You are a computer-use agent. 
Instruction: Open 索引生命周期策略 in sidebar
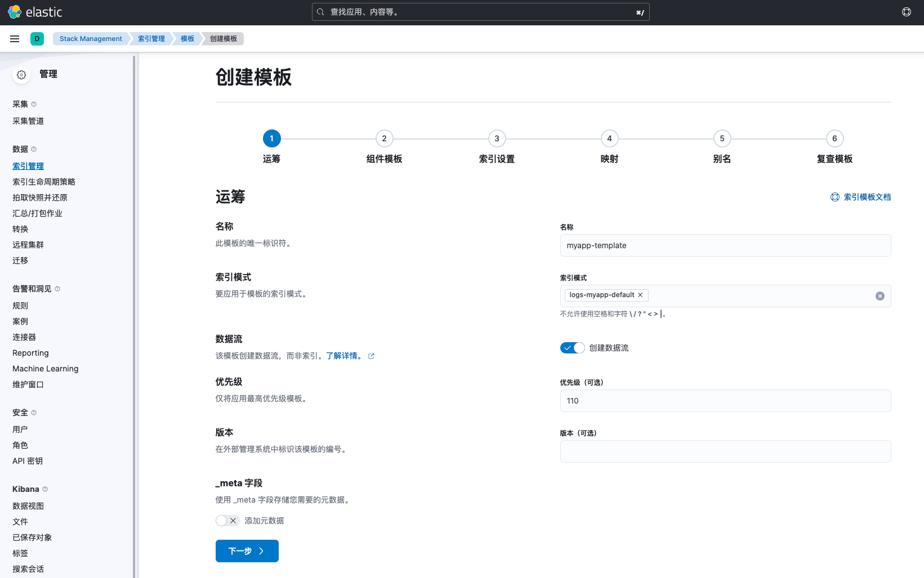[44, 182]
